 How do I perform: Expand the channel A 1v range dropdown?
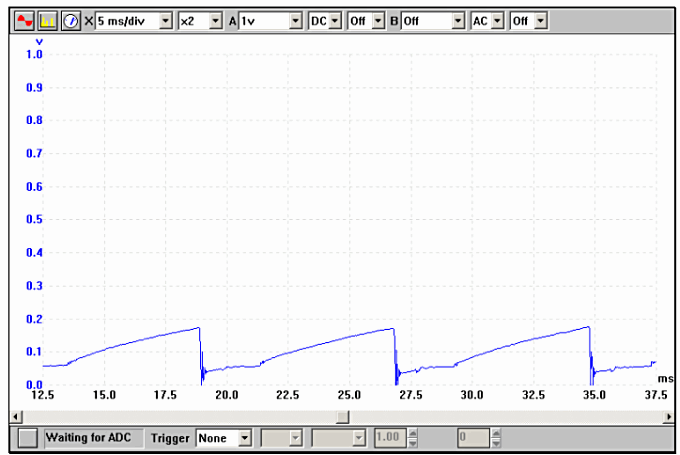click(x=295, y=20)
